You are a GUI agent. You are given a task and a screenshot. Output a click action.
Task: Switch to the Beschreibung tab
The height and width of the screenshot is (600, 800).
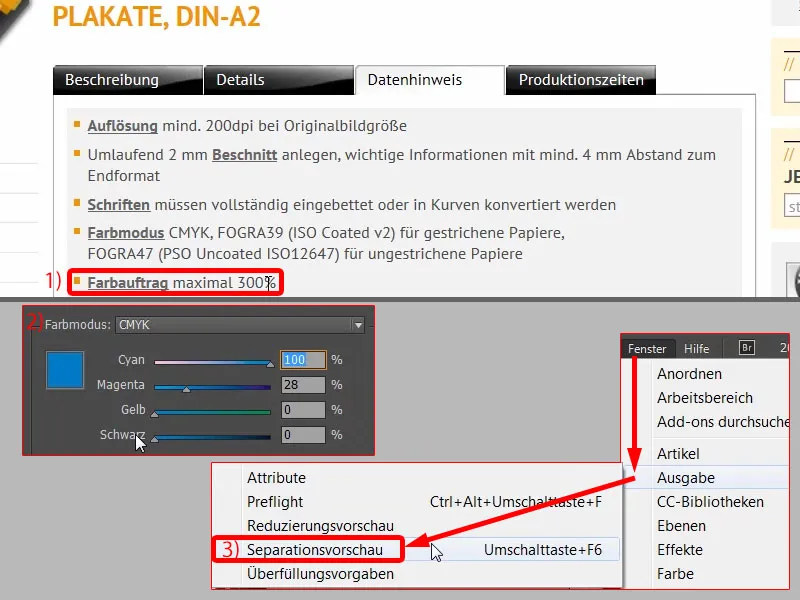click(128, 80)
